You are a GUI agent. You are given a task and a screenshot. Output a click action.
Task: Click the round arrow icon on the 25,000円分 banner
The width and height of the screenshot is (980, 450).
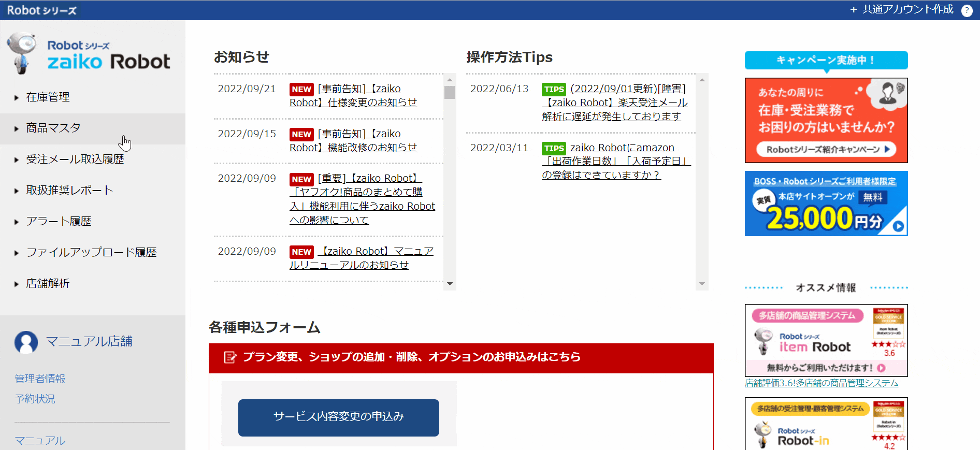pos(899,226)
